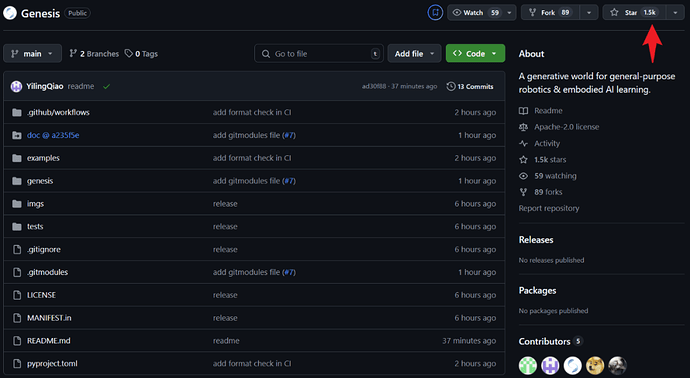Open the README.md file
The height and width of the screenshot is (378, 690).
point(49,341)
